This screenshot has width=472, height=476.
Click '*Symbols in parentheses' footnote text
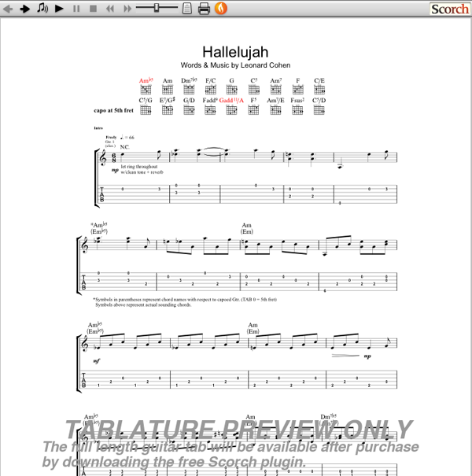[x=185, y=300]
